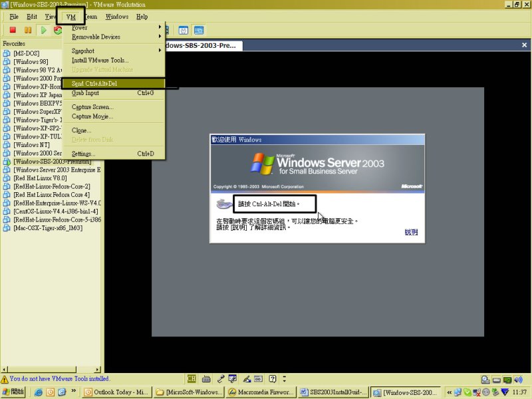
Task: Switch to MicroSoft-Windows folder taskbar button
Action: (x=189, y=392)
